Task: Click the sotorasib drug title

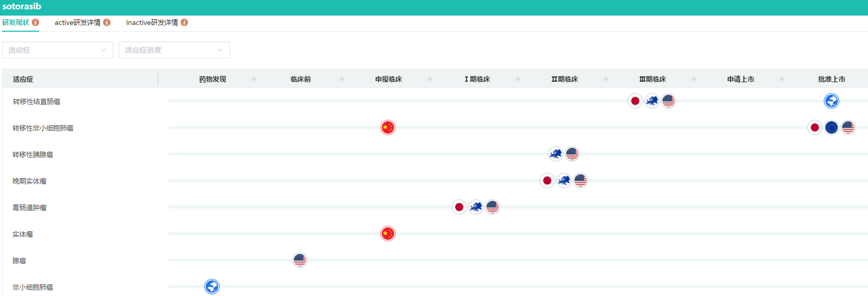Action: pos(21,6)
